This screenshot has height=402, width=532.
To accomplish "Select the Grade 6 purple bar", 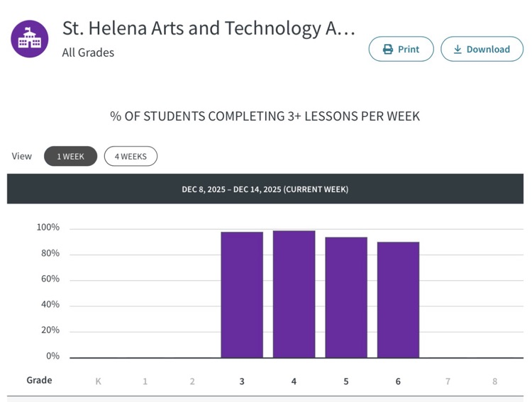I will pos(398,300).
